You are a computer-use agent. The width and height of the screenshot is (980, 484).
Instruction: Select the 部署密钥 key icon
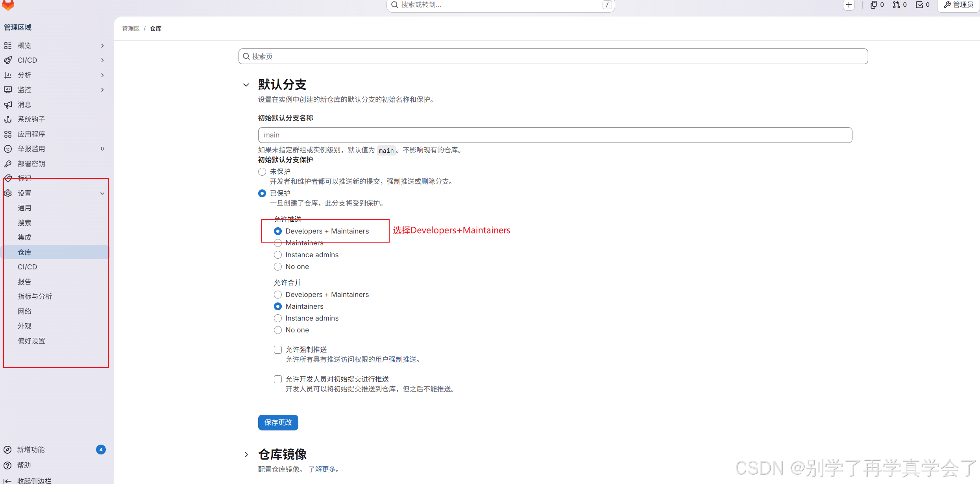tap(8, 163)
